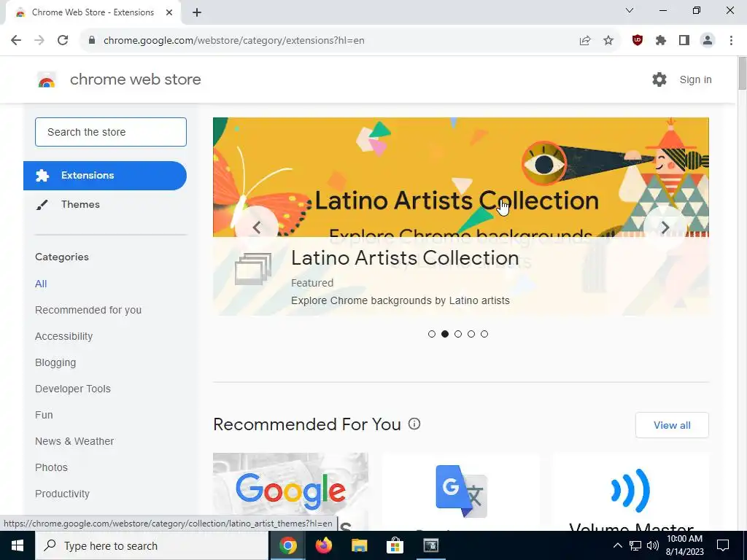
Task: Click the View all button
Action: pos(672,425)
